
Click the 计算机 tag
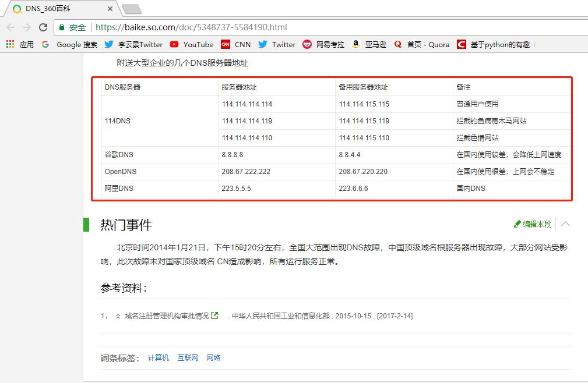pos(159,358)
